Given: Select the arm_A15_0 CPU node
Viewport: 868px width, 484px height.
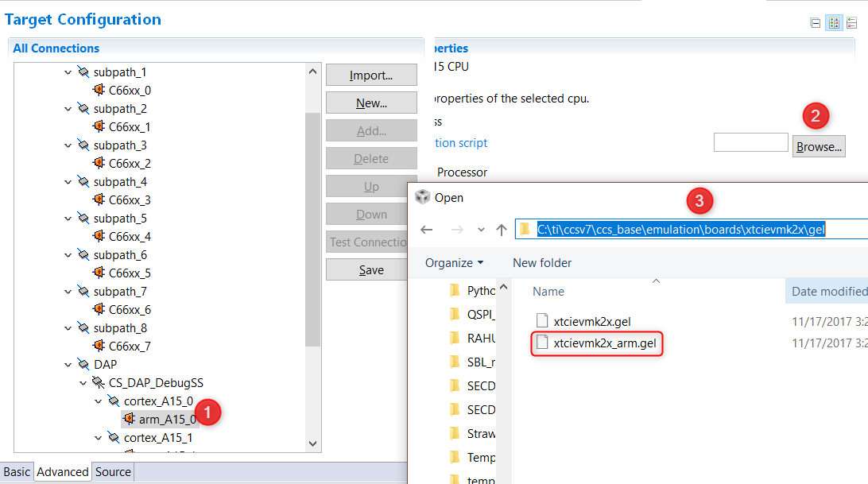Looking at the screenshot, I should coord(167,419).
